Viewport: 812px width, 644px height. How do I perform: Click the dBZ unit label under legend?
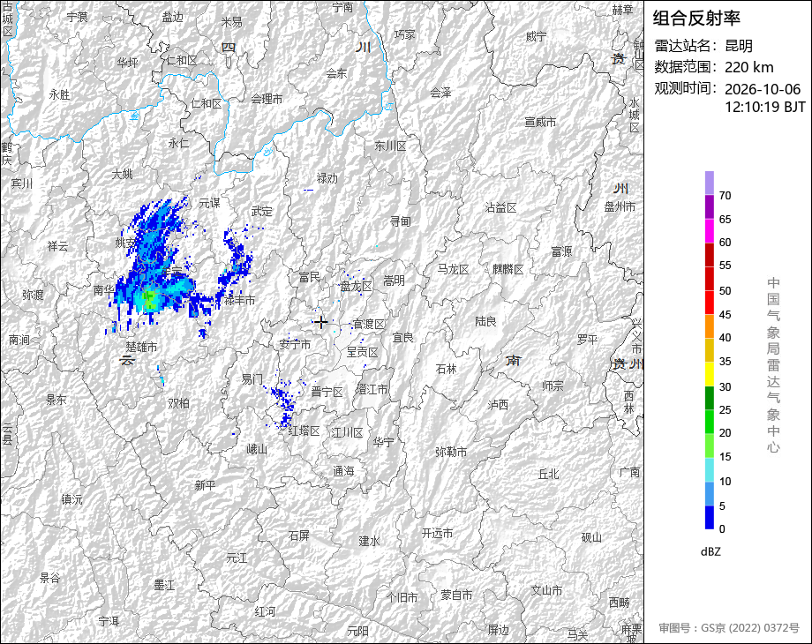710,551
